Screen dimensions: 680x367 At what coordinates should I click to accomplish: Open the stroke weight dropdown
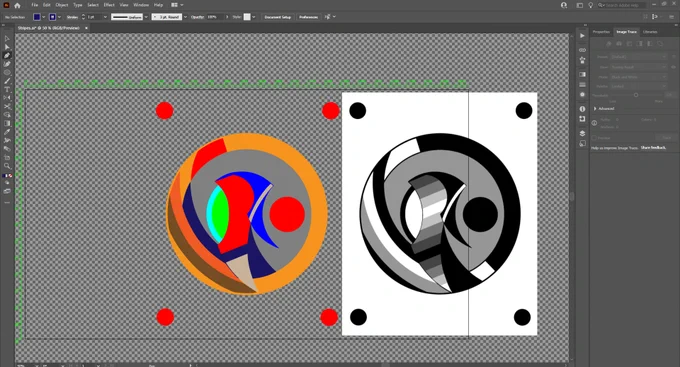[x=105, y=17]
